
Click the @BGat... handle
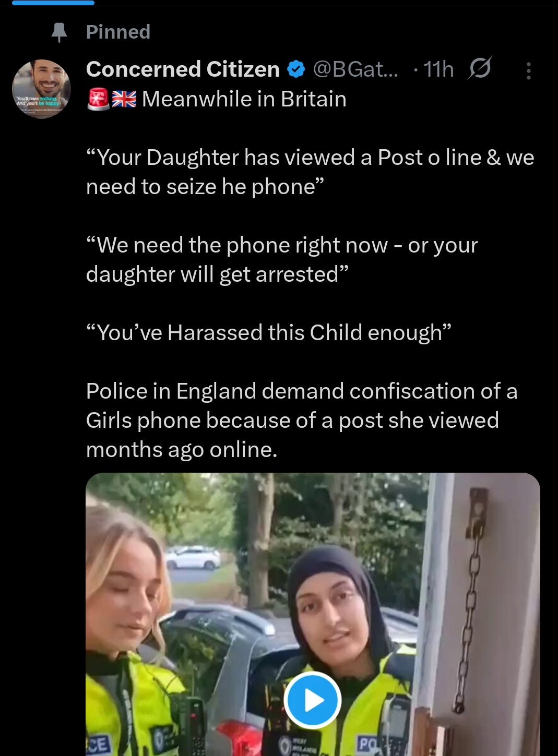355,69
